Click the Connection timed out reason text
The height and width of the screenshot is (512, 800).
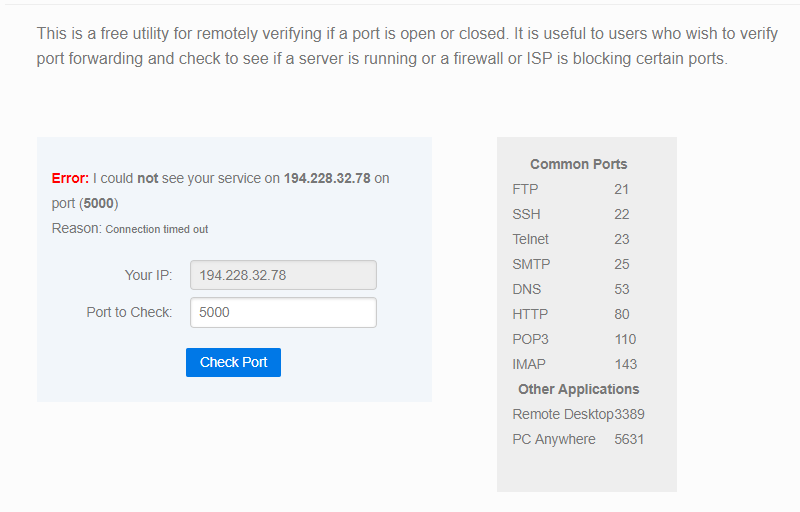click(157, 229)
